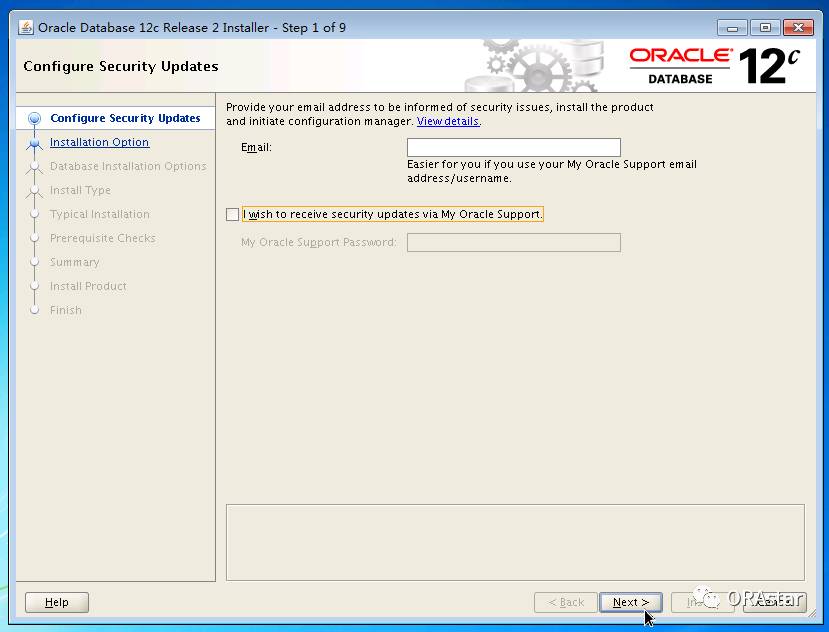
Task: Click the Installation Option step bullet
Action: tap(34, 142)
